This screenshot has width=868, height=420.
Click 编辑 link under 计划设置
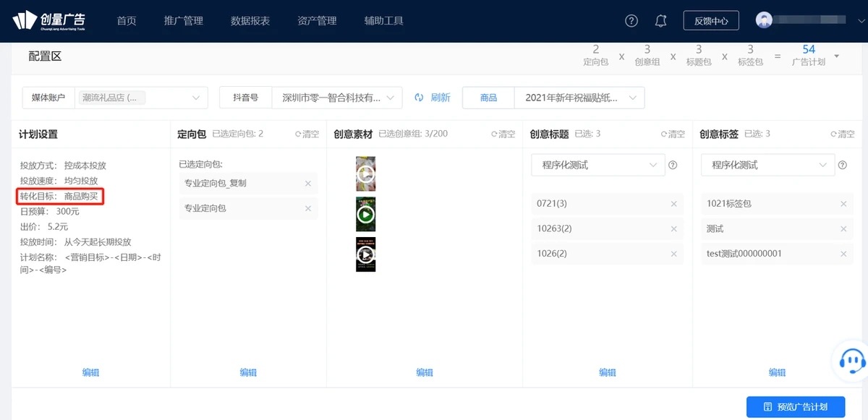[90, 372]
